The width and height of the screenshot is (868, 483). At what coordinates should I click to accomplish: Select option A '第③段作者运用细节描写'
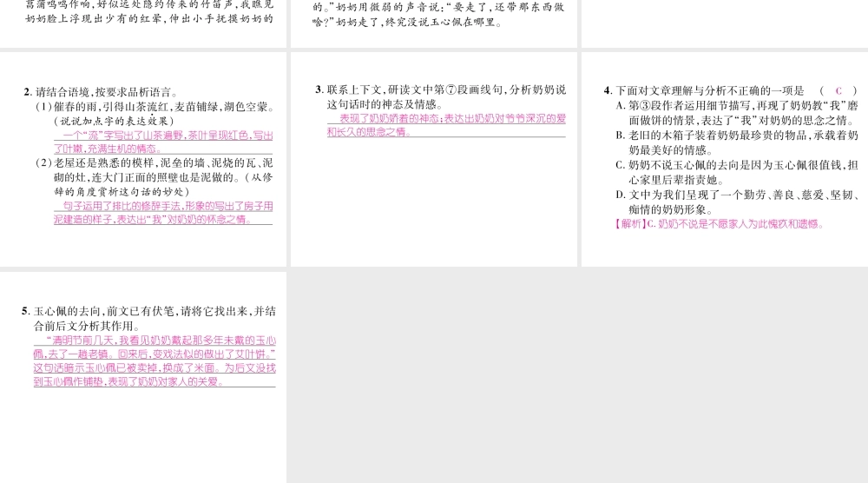point(737,112)
